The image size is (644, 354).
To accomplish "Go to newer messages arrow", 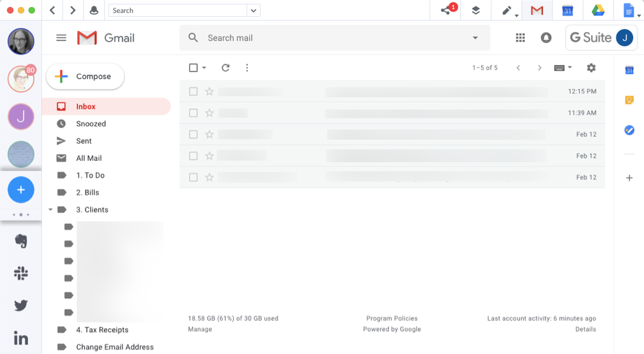I will [x=518, y=68].
